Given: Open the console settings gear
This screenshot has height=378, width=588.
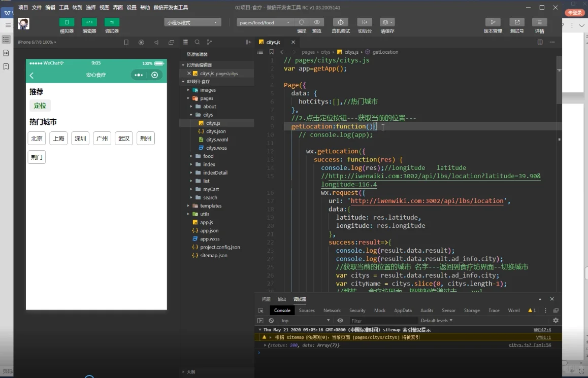Looking at the screenshot, I should click(556, 321).
